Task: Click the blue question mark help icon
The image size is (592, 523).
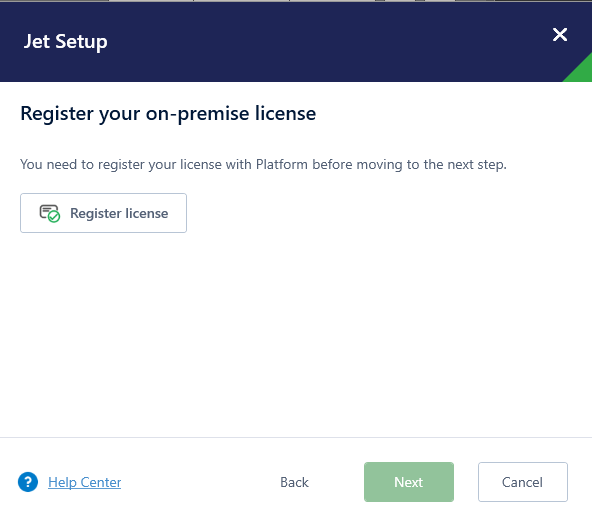Action: (x=28, y=482)
